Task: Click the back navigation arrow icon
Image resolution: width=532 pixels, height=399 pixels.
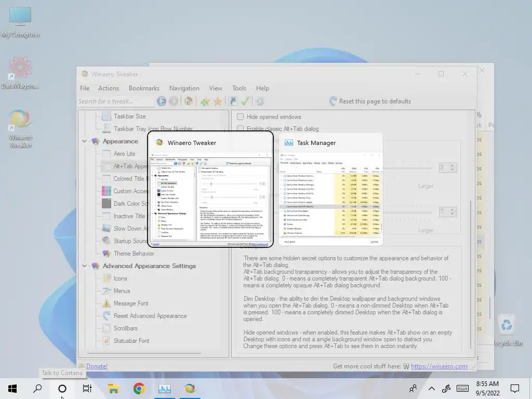Action: click(162, 101)
